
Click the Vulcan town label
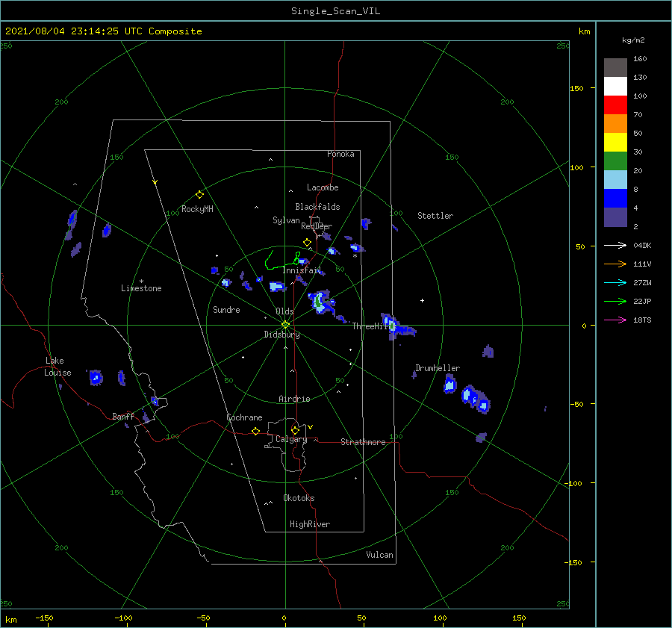380,555
